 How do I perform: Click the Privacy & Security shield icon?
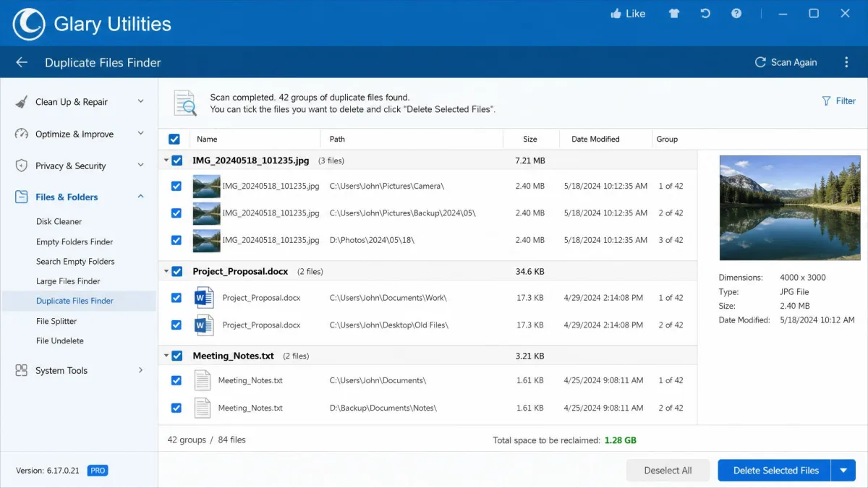(22, 166)
